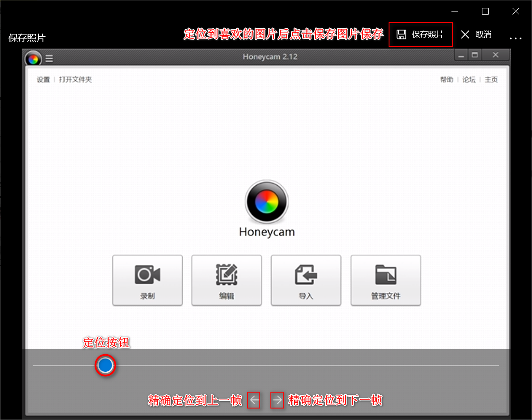The height and width of the screenshot is (420, 532).
Task: Open 设置 in the Honeycam window
Action: 43,80
